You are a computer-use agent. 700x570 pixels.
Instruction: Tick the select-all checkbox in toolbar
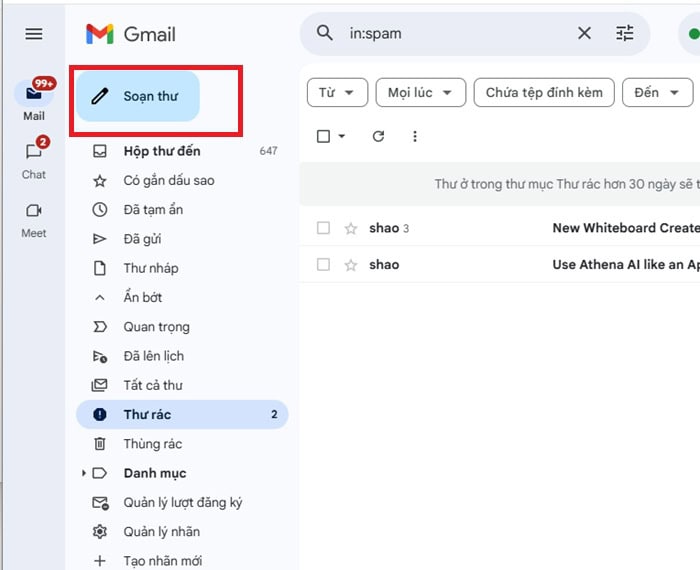click(323, 136)
